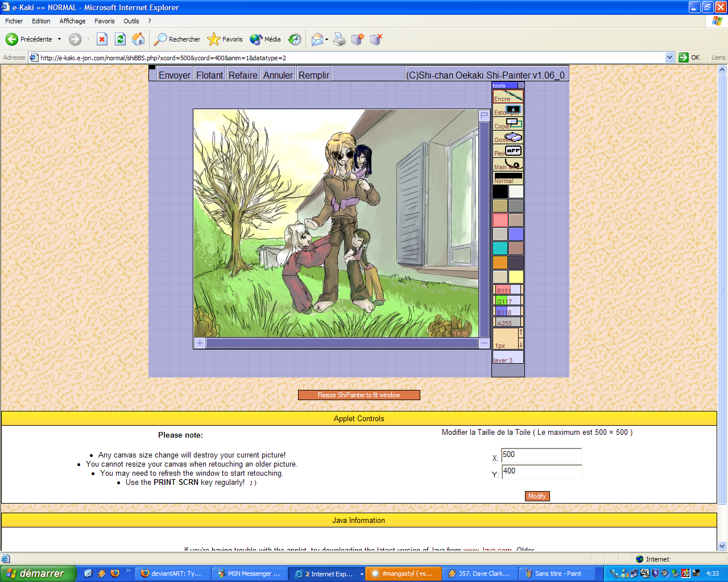This screenshot has width=728, height=582.
Task: Increase brush size with up arrow
Action: point(521,332)
